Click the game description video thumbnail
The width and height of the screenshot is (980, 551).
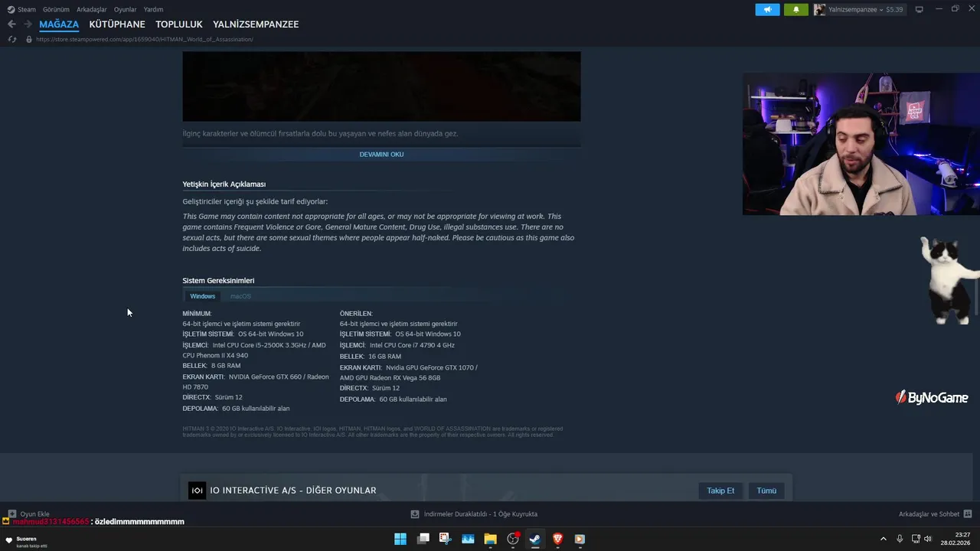click(381, 86)
